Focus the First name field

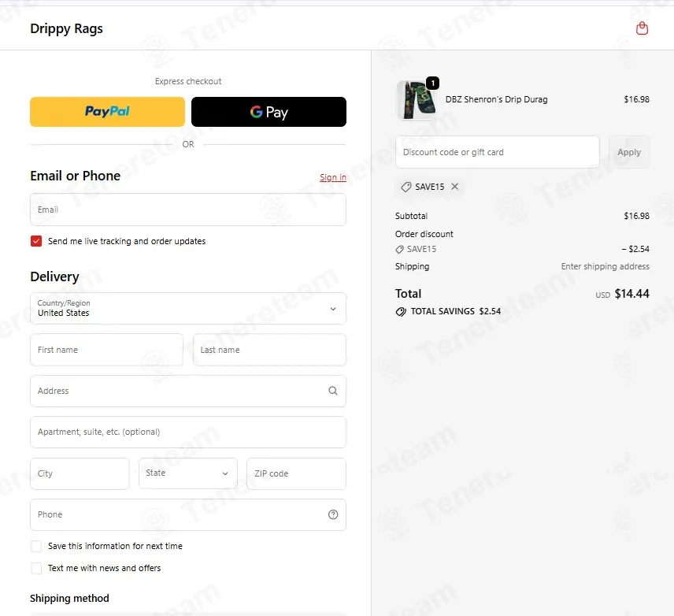click(x=106, y=350)
